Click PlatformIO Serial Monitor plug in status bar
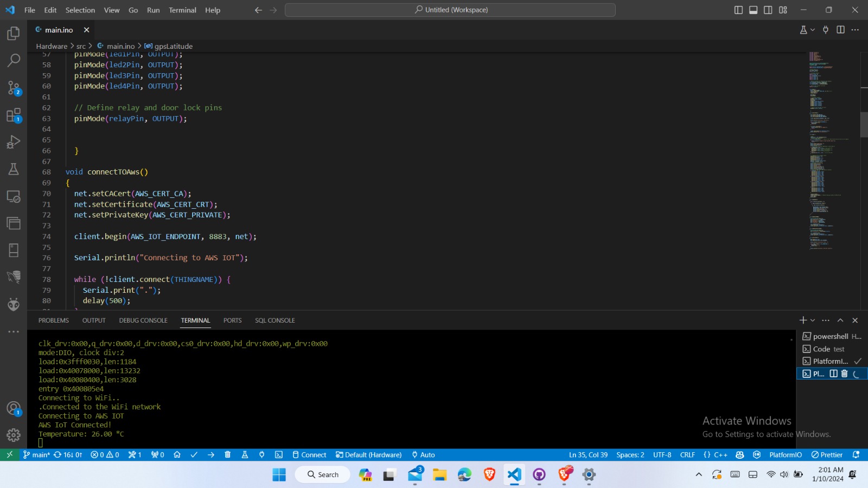The image size is (868, 488). pyautogui.click(x=261, y=455)
